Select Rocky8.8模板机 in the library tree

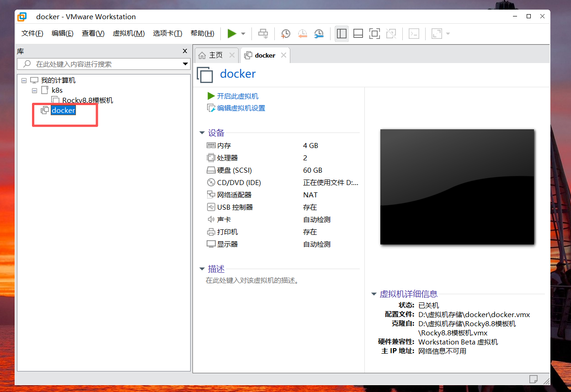[x=88, y=101]
